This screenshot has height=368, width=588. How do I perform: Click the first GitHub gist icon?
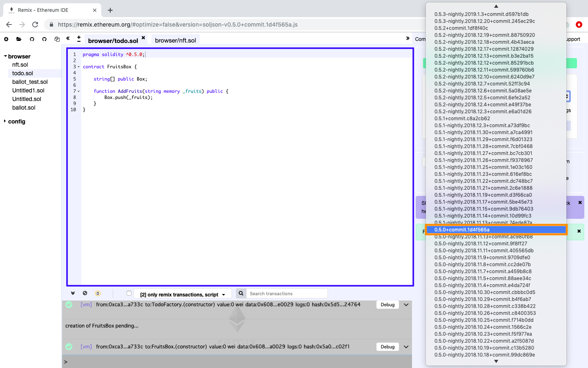tap(32, 39)
